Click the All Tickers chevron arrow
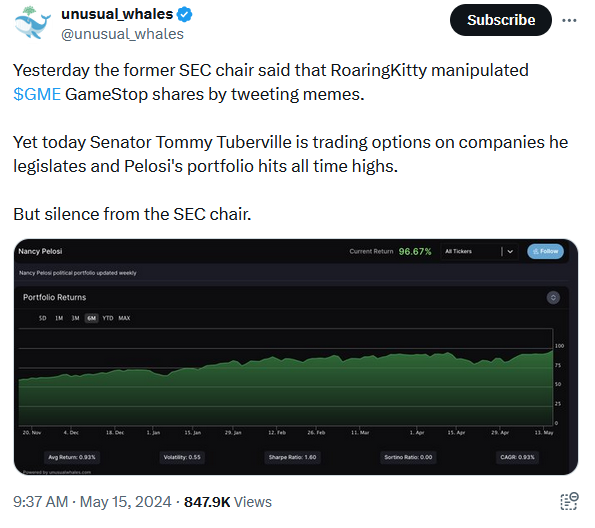The height and width of the screenshot is (528, 595). click(510, 251)
